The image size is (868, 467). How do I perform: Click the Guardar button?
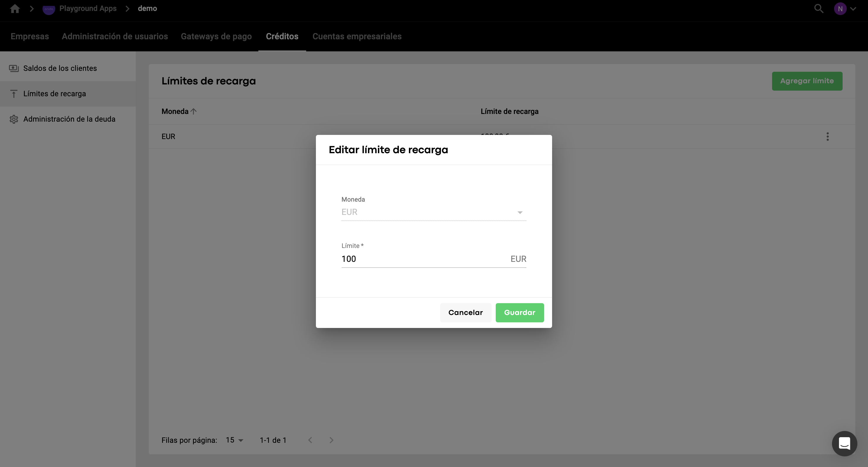click(x=519, y=313)
